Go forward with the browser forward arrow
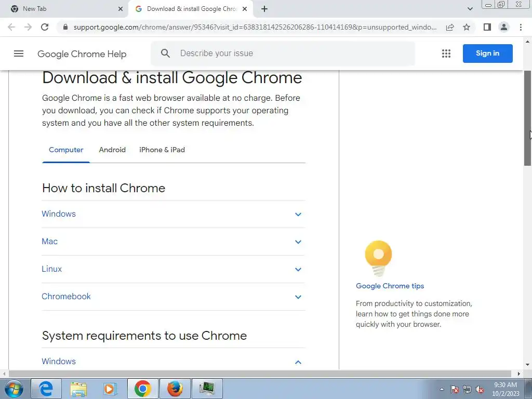Screen dimensions: 532x399 [x=28, y=27]
